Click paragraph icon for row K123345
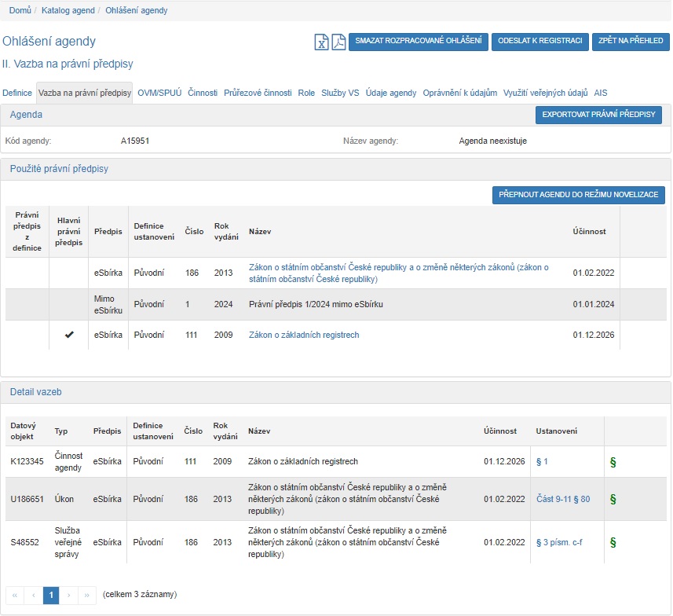Viewport: 673px width, 616px height. 613,462
